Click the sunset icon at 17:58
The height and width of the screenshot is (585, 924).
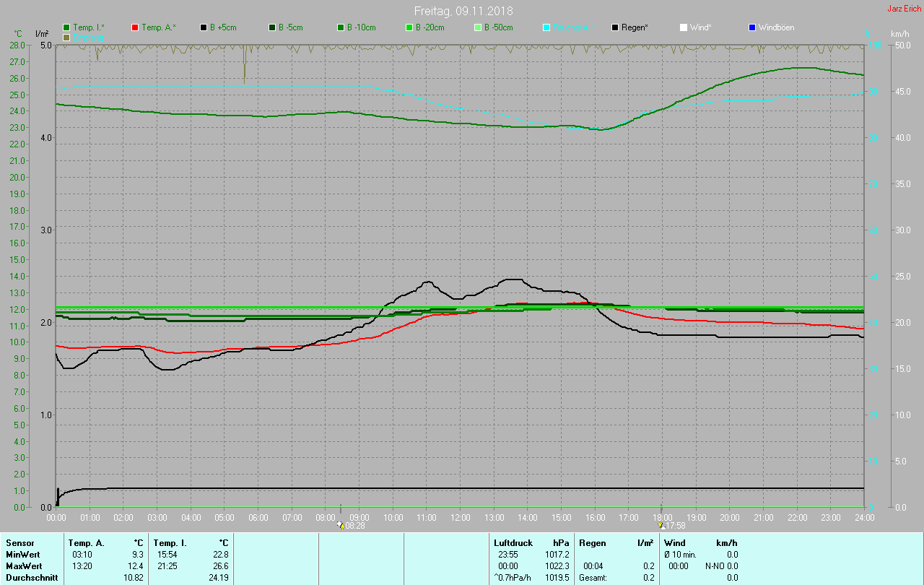click(661, 525)
